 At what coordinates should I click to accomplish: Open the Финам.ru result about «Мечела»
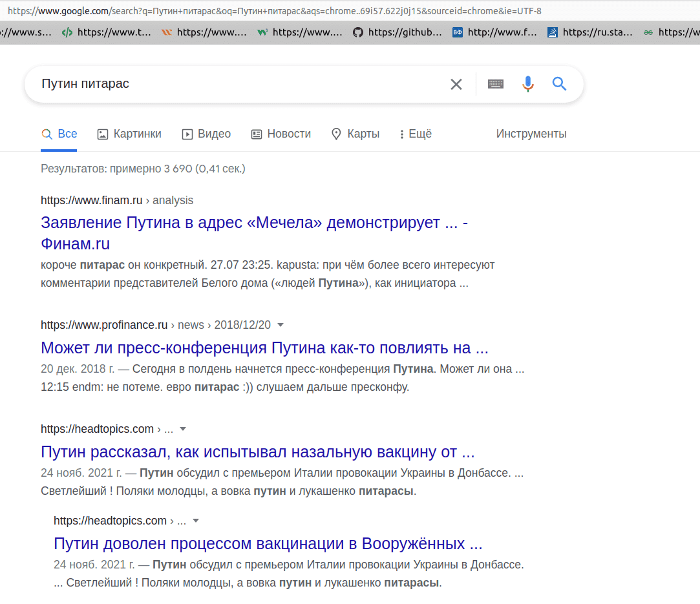(x=253, y=223)
